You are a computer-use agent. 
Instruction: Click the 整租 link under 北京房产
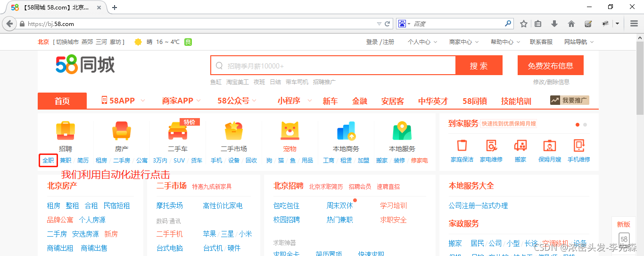72,205
